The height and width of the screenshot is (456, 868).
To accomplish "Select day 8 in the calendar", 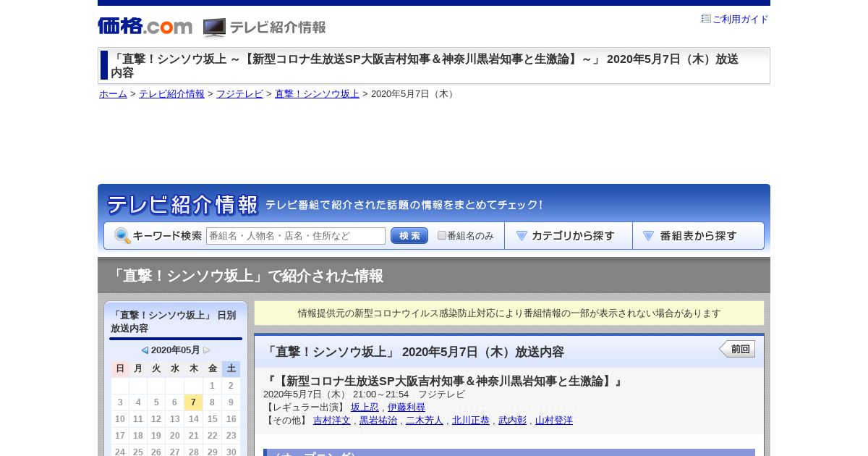I will [x=212, y=402].
